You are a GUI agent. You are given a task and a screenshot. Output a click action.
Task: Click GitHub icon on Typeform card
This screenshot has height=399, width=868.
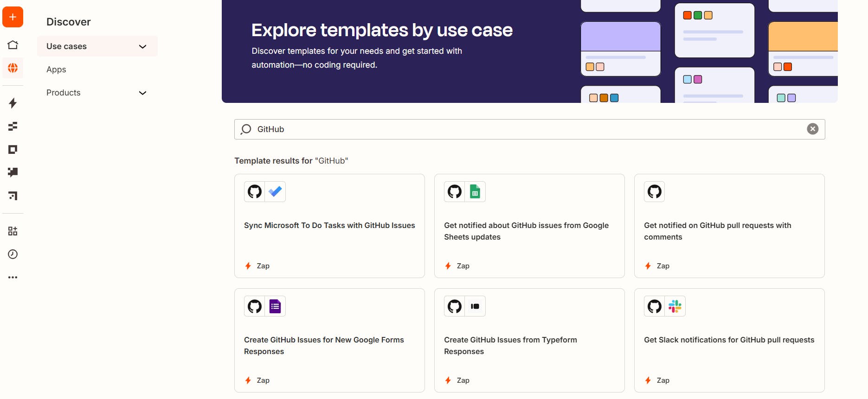455,306
